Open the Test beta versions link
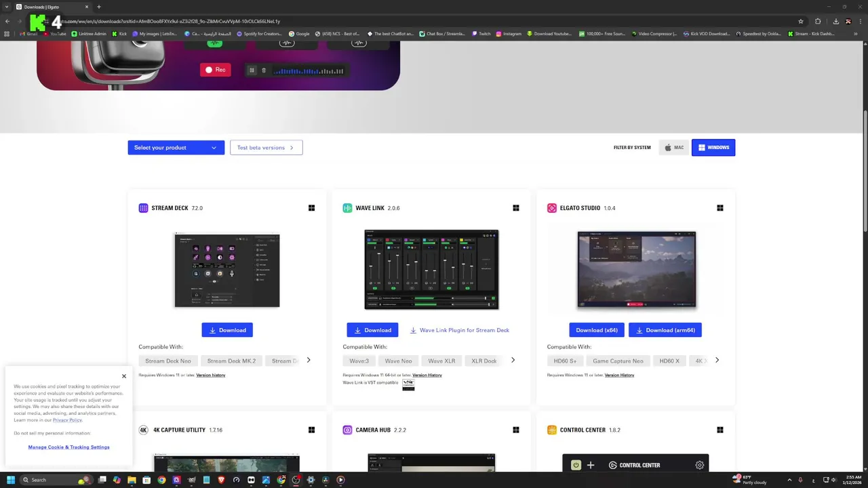The width and height of the screenshot is (868, 488). coord(266,147)
